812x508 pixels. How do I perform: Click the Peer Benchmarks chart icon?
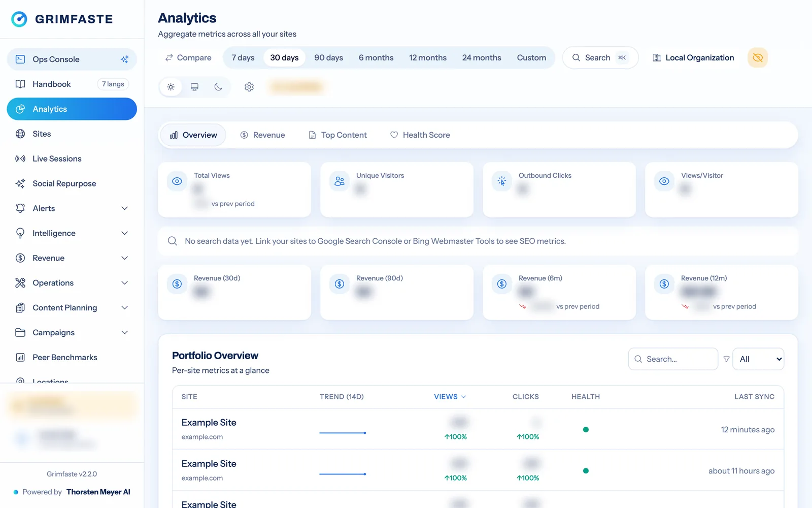tap(20, 358)
